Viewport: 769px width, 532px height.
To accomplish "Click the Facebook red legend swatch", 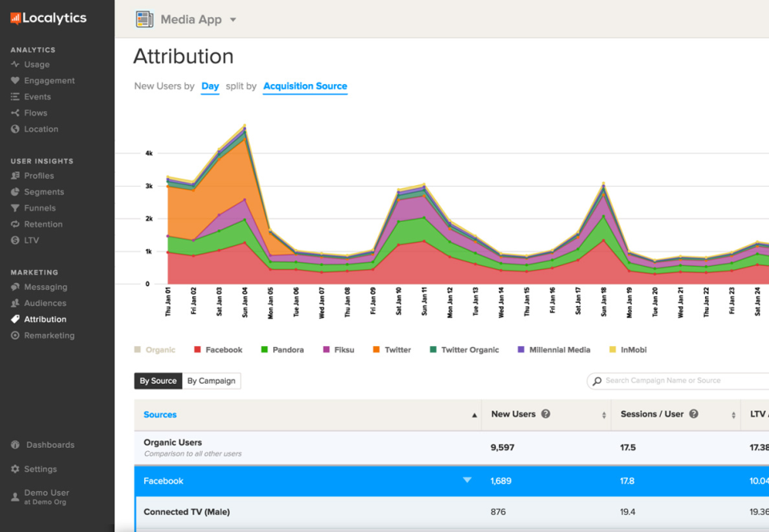I will 198,349.
